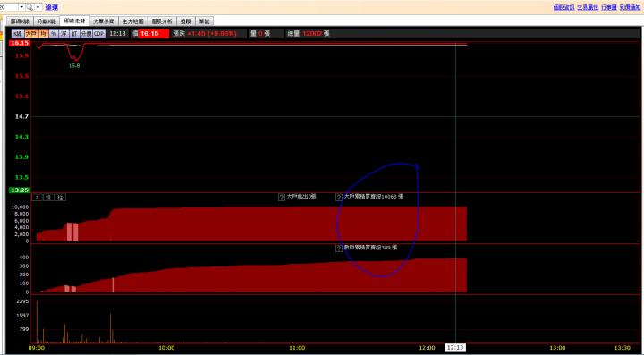Image resolution: width=644 pixels, height=355 pixels.
Task: Switch to the 籌碼K線 tab
Action: point(20,21)
